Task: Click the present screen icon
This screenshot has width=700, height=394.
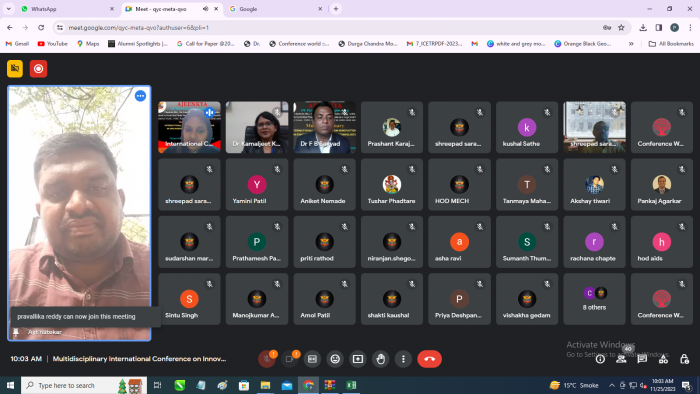Action: (358, 359)
